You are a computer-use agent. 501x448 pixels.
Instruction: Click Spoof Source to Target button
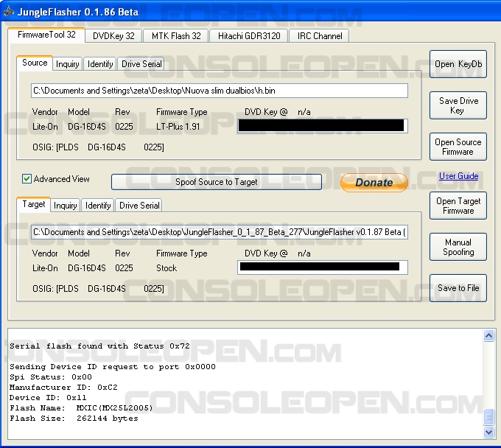(x=217, y=182)
